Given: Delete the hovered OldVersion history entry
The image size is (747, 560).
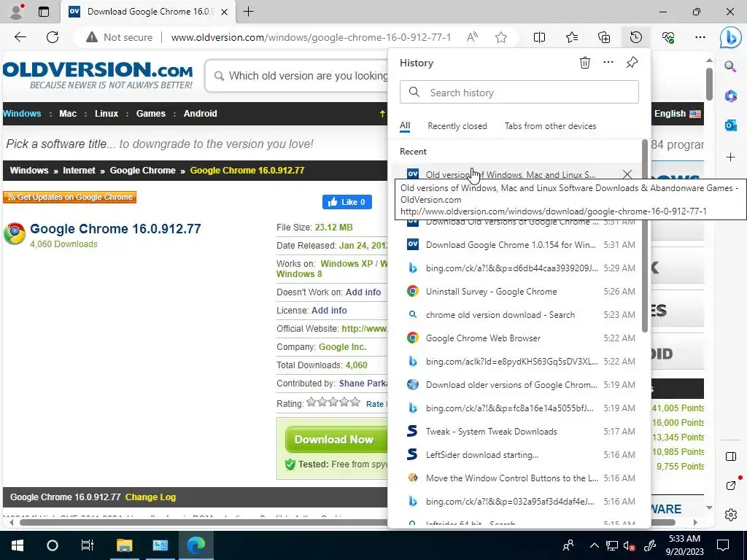Looking at the screenshot, I should pos(627,174).
